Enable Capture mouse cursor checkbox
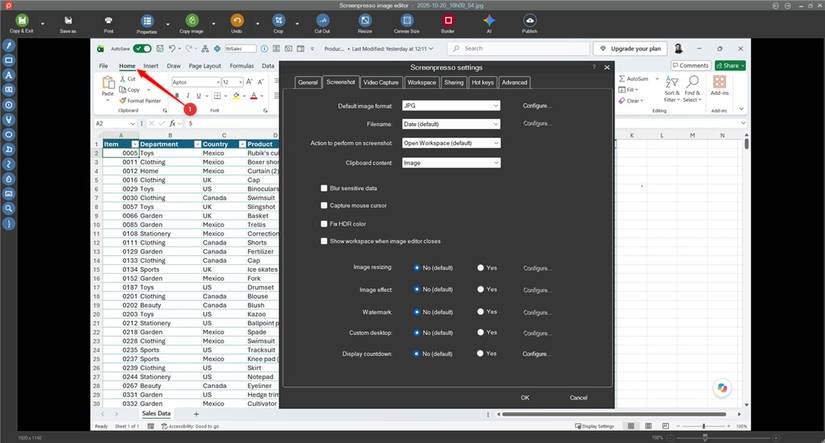The height and width of the screenshot is (443, 825). tap(324, 206)
